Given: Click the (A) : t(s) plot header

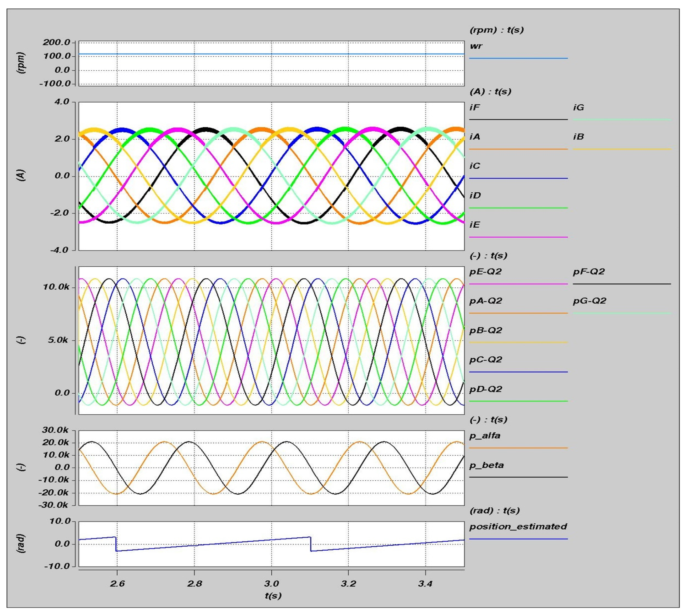Looking at the screenshot, I should 490,92.
